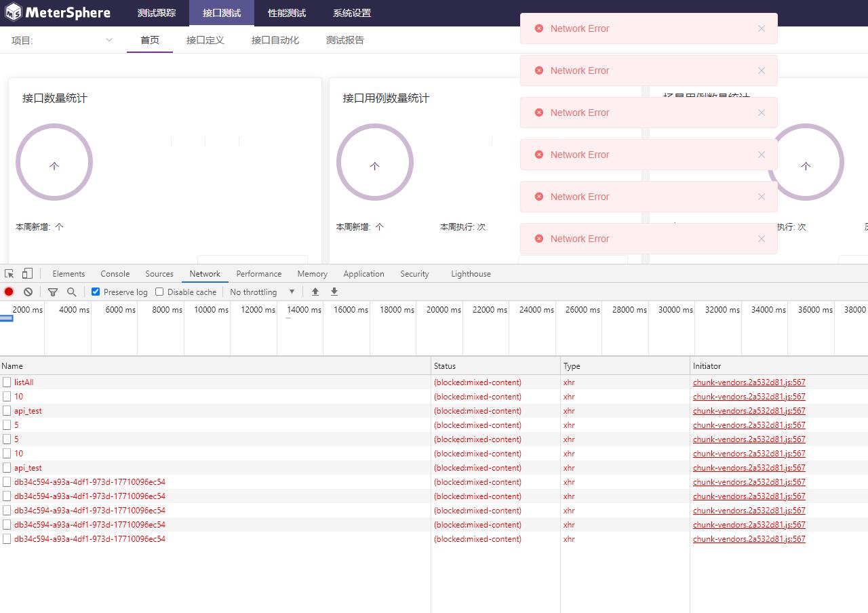The height and width of the screenshot is (613, 868).
Task: Open initiator link of first api_test row
Action: coord(749,411)
